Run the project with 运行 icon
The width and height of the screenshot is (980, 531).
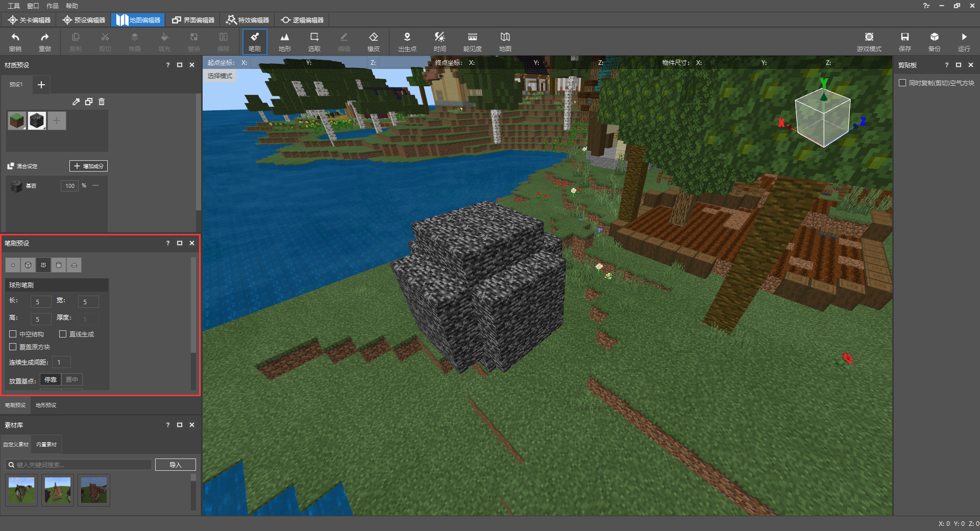tap(964, 41)
